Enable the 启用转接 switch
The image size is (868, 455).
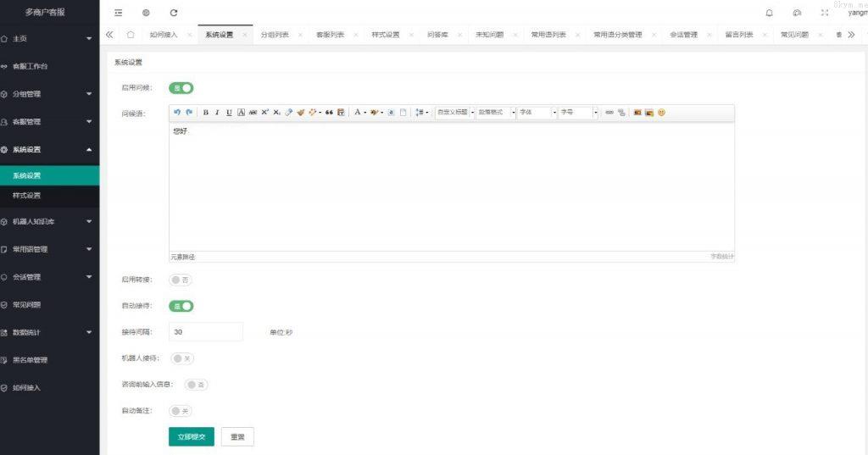[181, 279]
